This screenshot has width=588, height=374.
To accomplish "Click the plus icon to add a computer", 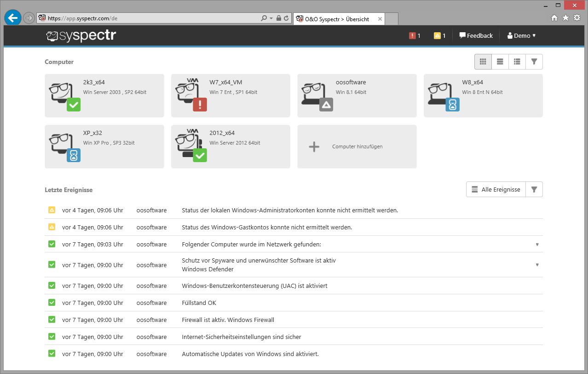I will click(314, 147).
